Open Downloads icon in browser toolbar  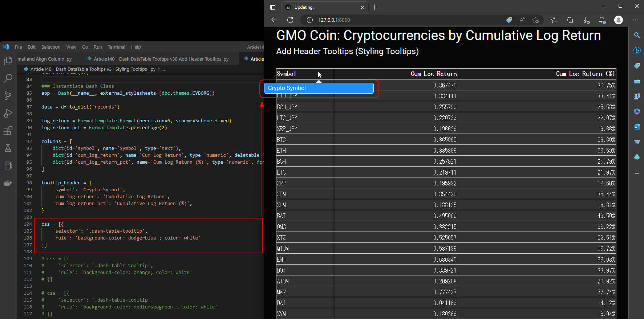click(586, 20)
